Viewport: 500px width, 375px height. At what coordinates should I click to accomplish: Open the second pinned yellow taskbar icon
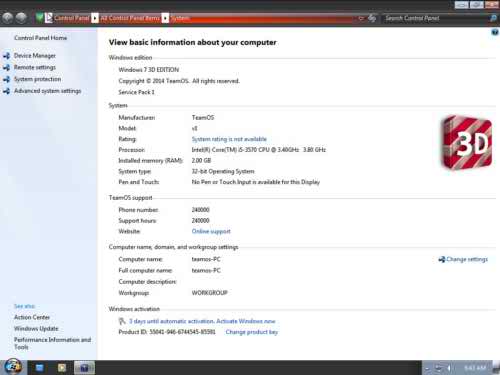(x=62, y=368)
